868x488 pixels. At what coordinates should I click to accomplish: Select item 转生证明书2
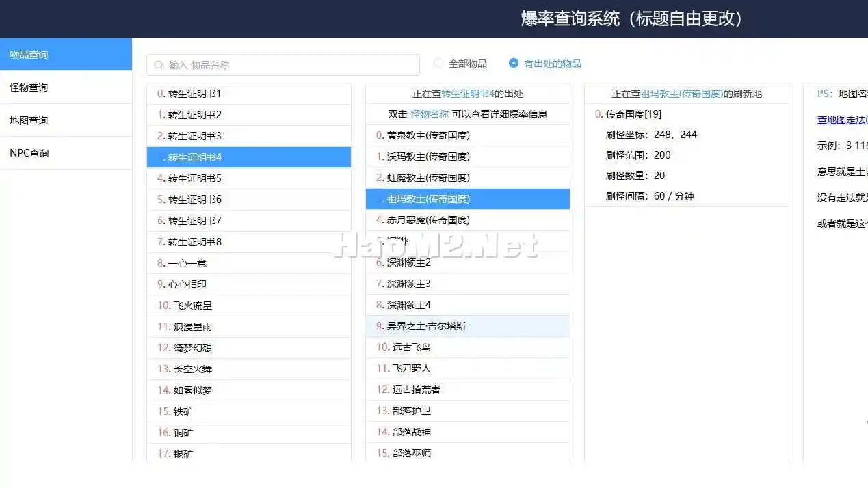[249, 115]
